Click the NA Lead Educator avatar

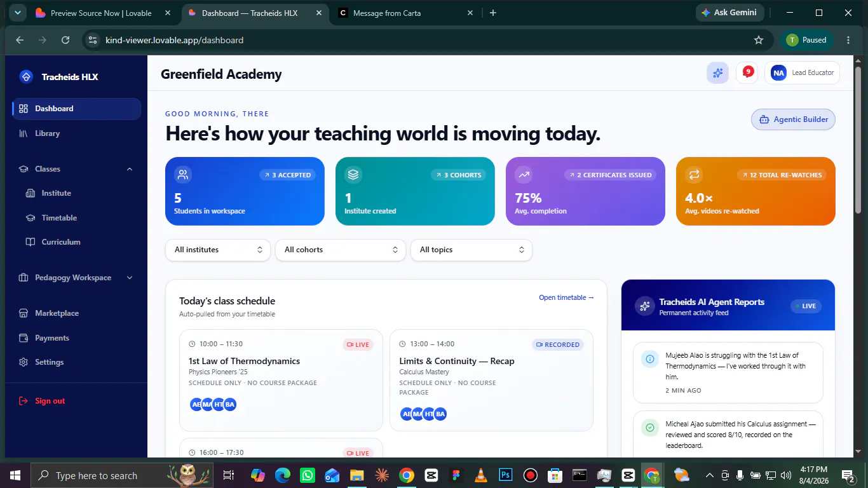pyautogui.click(x=778, y=72)
